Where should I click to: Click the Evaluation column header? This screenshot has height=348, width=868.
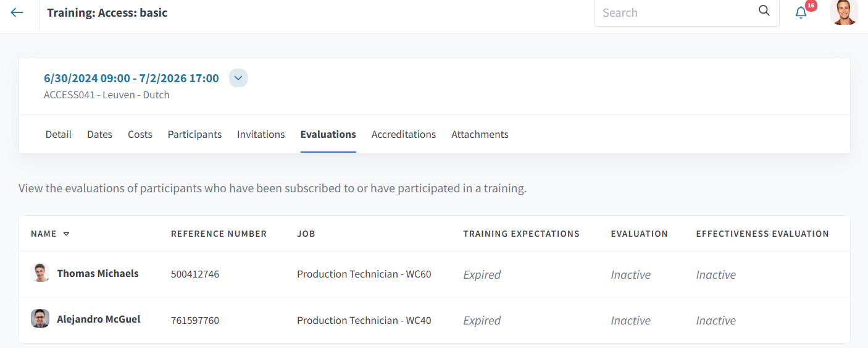pos(640,234)
